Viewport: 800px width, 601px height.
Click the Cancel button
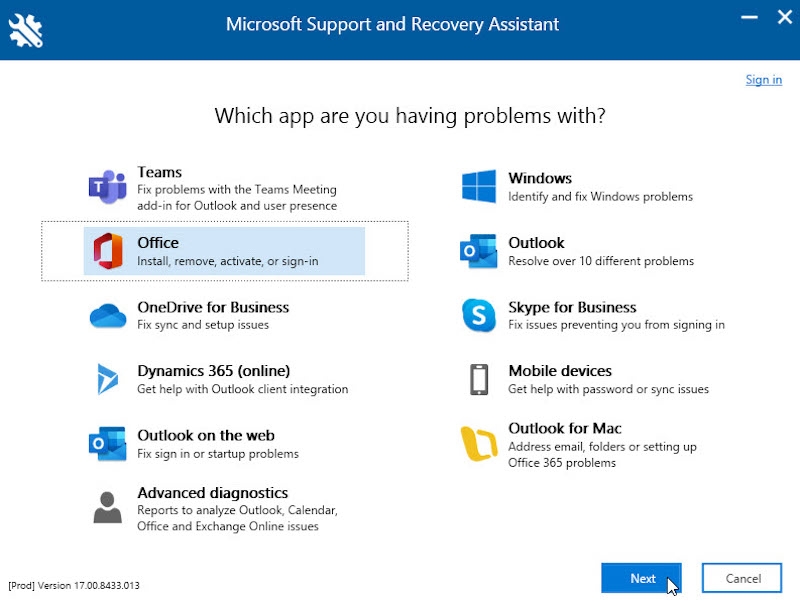point(741,578)
